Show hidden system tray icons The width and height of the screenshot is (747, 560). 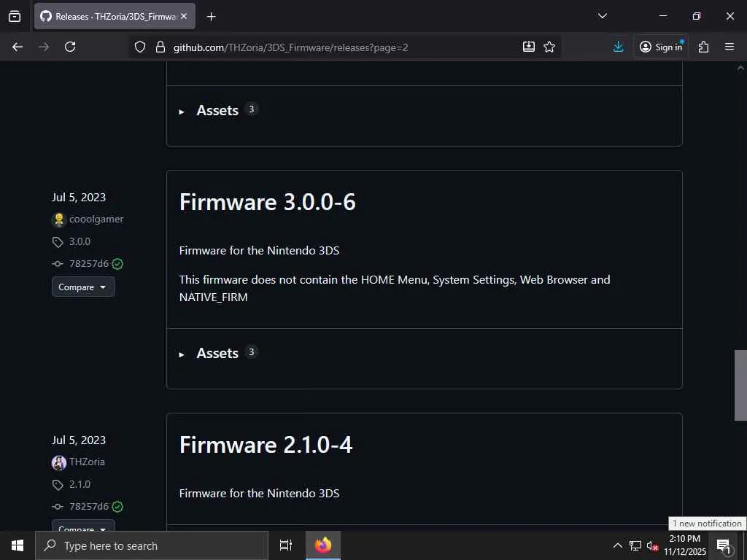click(617, 545)
